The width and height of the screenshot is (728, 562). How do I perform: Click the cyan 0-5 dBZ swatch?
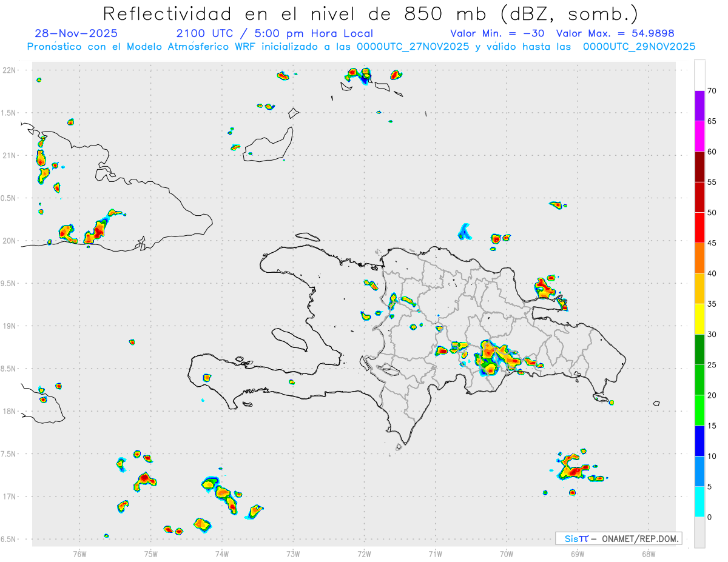(699, 502)
